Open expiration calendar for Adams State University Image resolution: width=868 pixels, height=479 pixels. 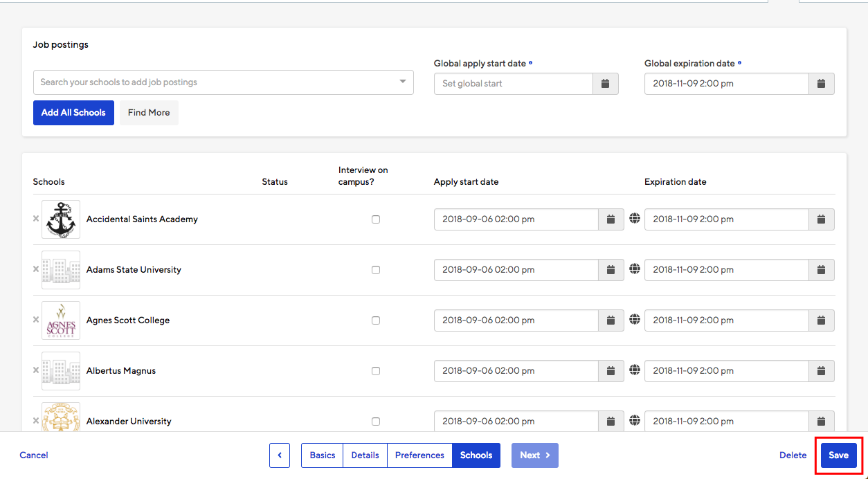(x=821, y=270)
